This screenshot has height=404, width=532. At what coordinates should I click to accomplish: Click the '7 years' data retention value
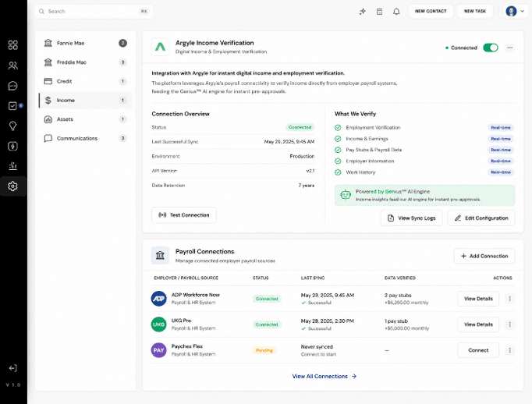307,185
